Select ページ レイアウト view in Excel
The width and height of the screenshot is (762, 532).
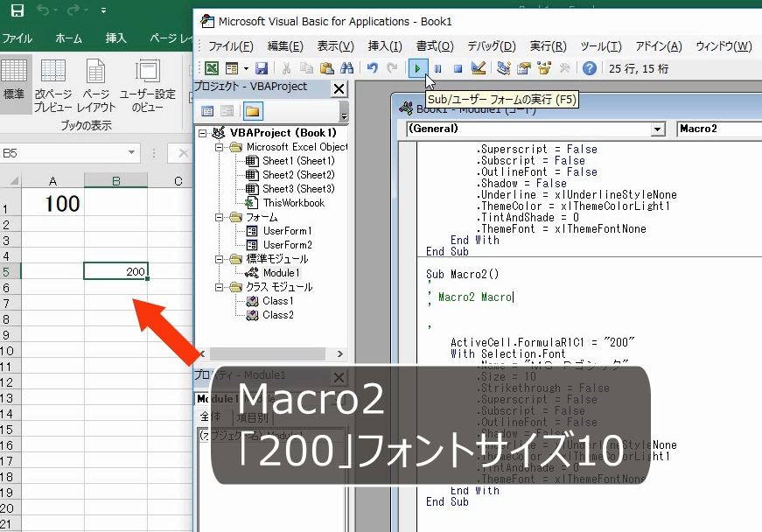(95, 85)
